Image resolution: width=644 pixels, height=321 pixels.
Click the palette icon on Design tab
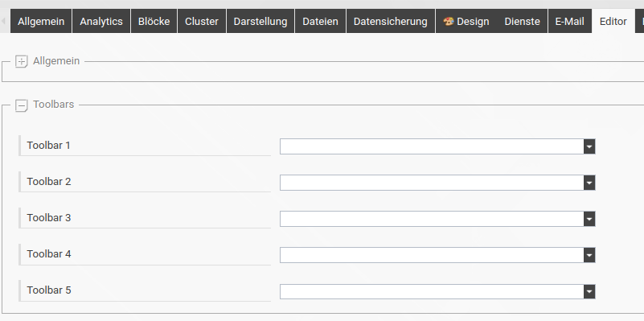449,21
